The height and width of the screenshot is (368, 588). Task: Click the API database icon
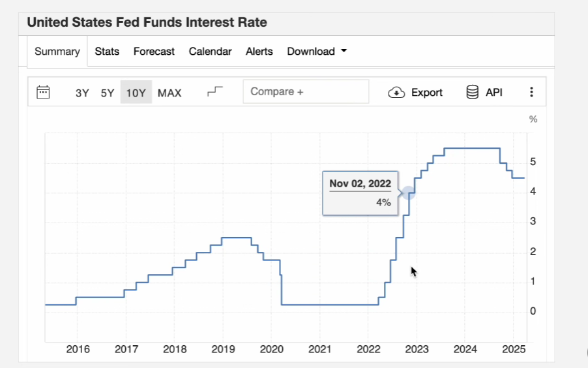pyautogui.click(x=473, y=92)
